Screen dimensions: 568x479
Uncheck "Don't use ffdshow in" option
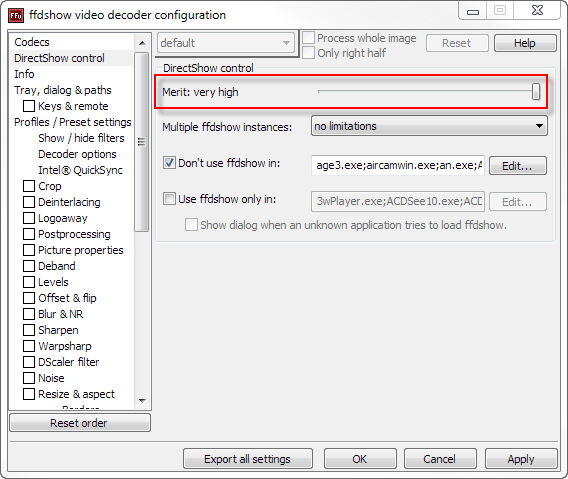coord(169,163)
